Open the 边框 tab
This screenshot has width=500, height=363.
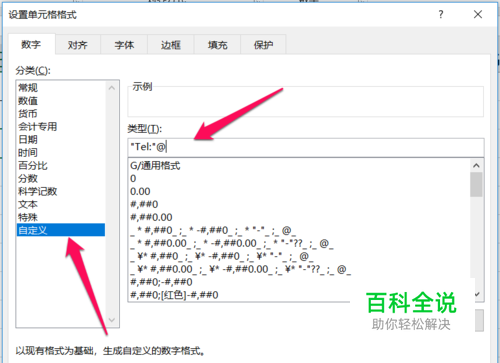171,45
